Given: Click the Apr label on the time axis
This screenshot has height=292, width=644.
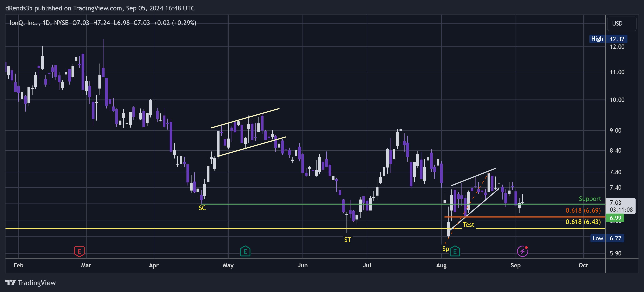Looking at the screenshot, I should [x=154, y=265].
